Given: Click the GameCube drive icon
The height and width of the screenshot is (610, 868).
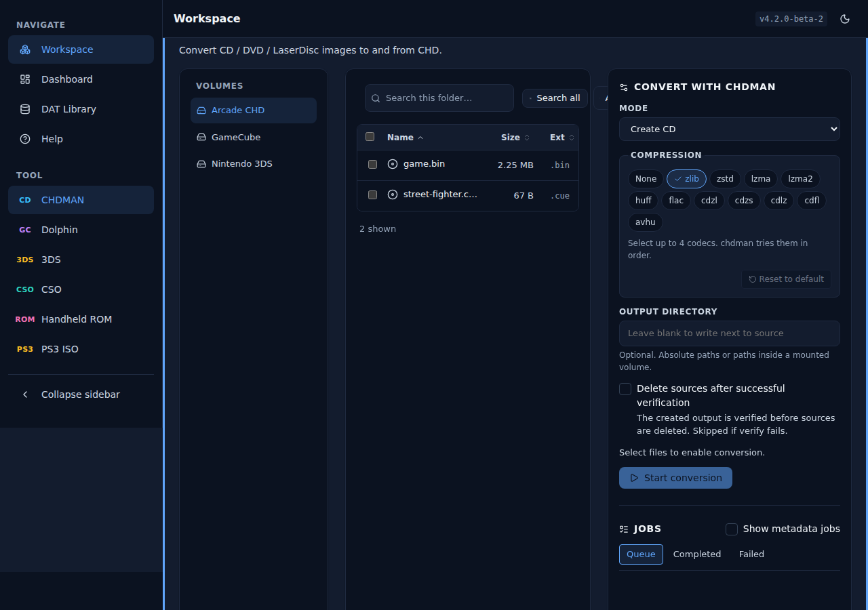Looking at the screenshot, I should pyautogui.click(x=201, y=137).
